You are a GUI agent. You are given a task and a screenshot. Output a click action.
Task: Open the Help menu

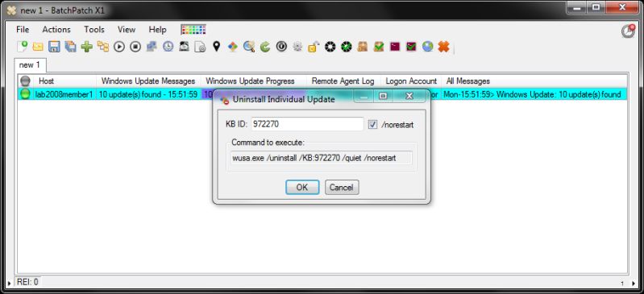coord(157,30)
